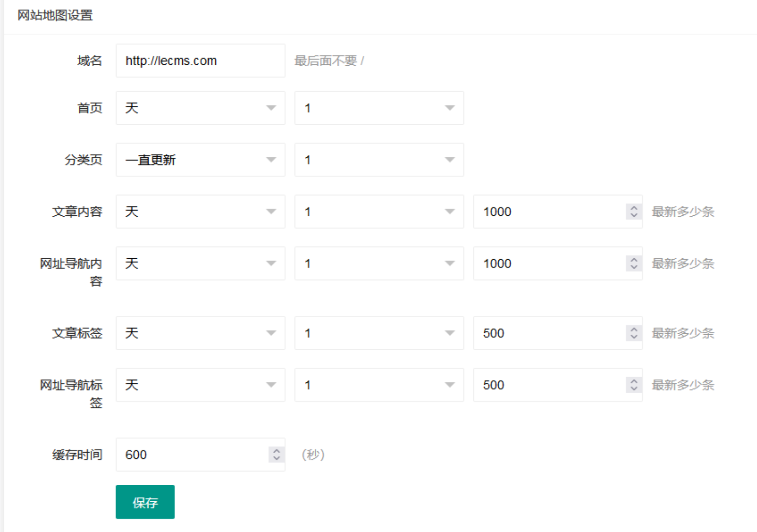Open the 网址导航标签 frequency unit dropdown

(200, 385)
